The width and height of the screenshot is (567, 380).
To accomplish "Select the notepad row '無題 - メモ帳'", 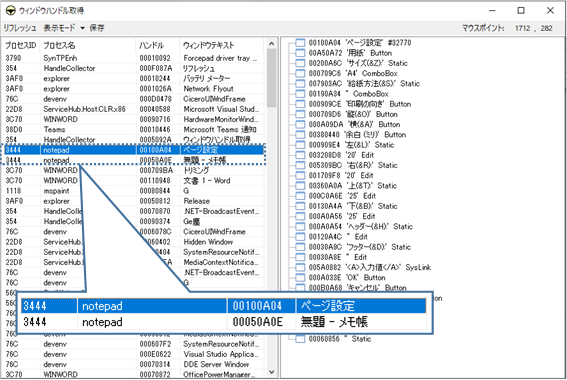I will [134, 160].
